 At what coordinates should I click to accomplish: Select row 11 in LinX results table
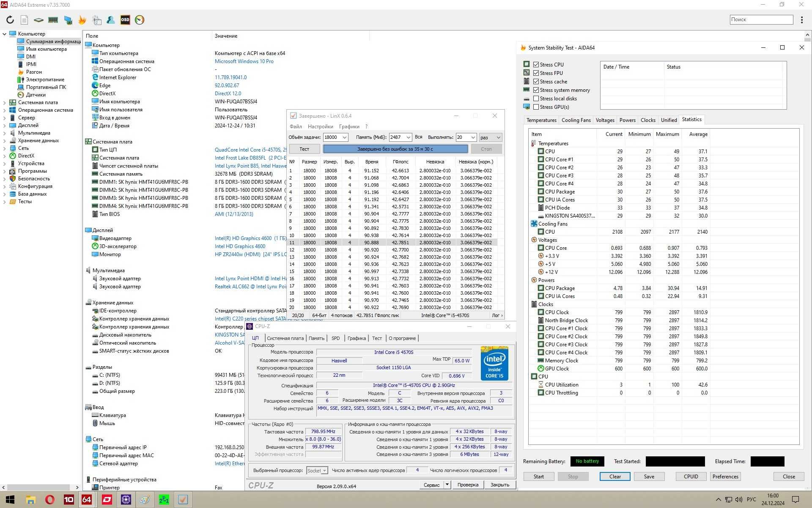pyautogui.click(x=392, y=243)
